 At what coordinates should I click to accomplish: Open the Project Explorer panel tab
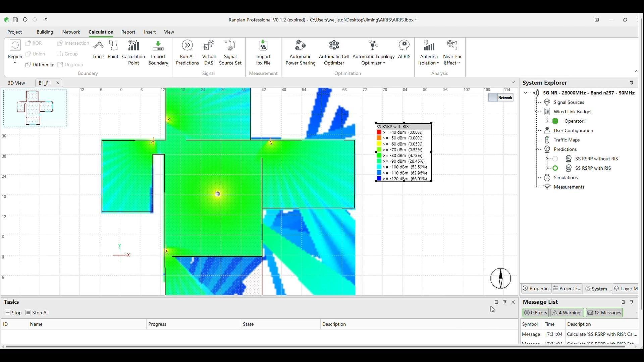point(567,289)
